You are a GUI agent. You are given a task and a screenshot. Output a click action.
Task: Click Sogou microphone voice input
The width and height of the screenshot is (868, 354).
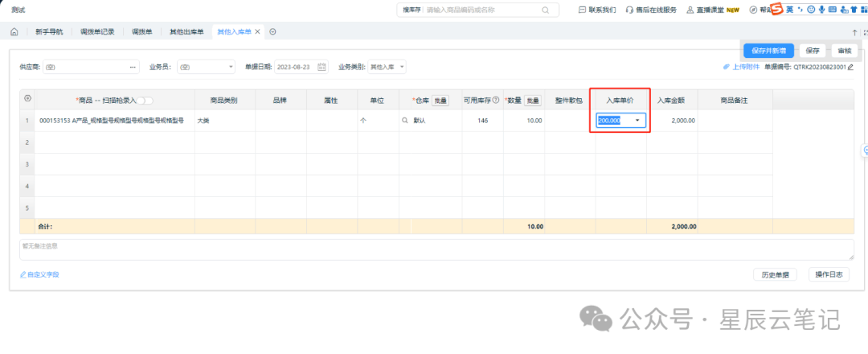click(x=821, y=10)
